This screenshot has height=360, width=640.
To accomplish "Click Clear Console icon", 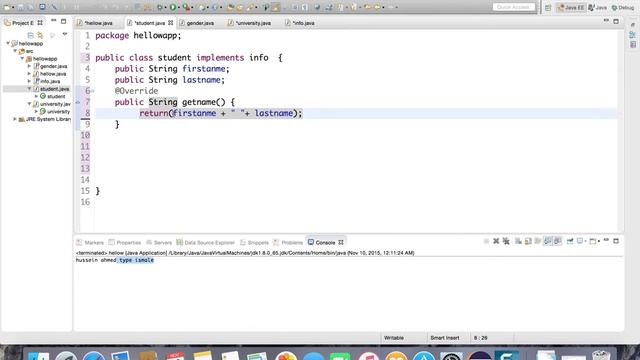I will click(x=518, y=241).
